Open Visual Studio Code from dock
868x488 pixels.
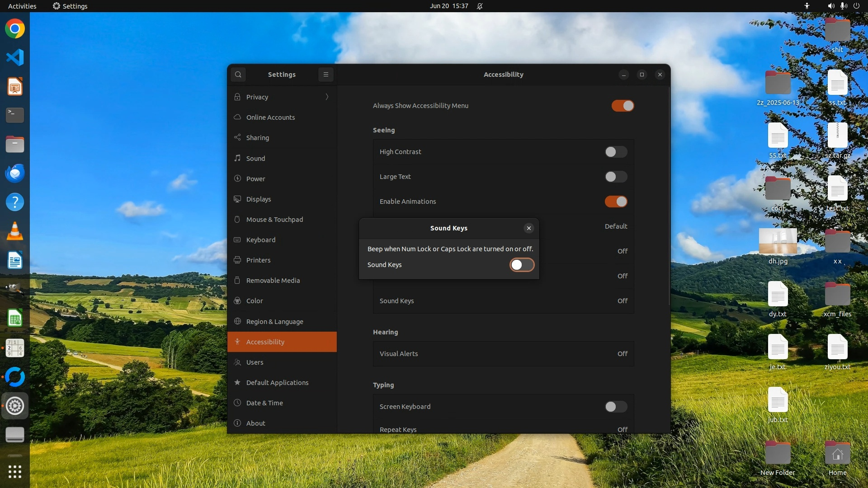(x=15, y=57)
